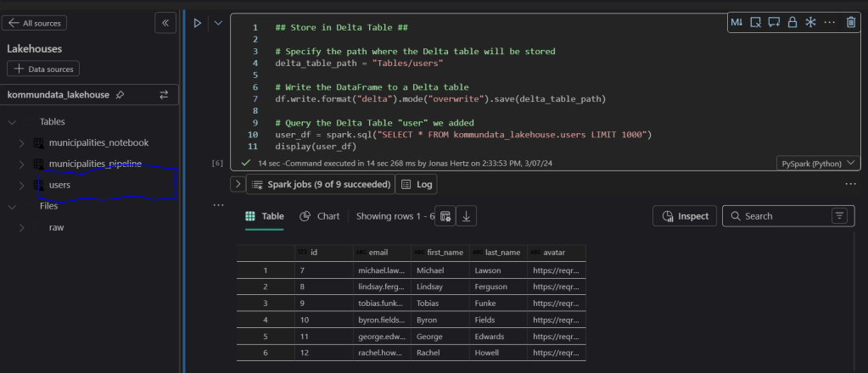The image size is (868, 373).
Task: Switch lakehouse using swap arrows icon
Action: 164,95
